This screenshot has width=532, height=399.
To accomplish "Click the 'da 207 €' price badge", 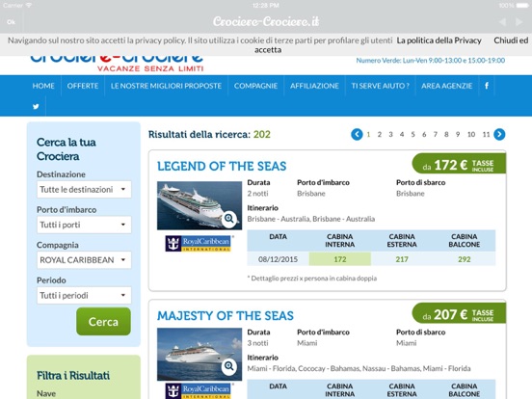I will tap(459, 313).
